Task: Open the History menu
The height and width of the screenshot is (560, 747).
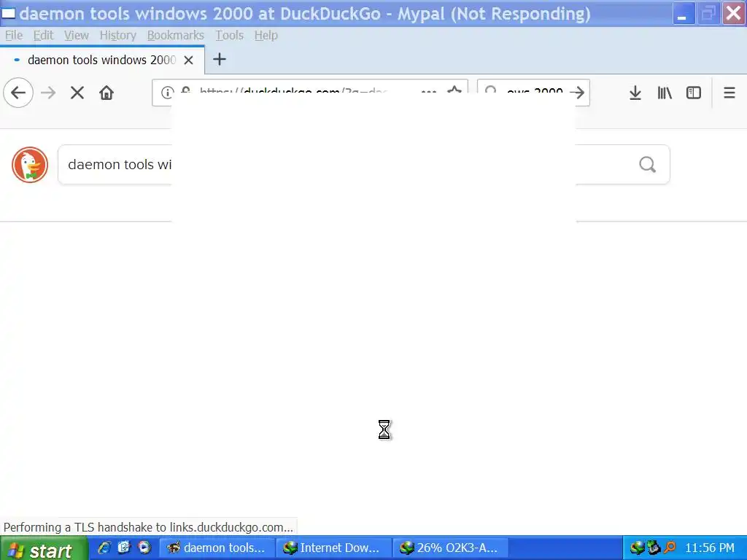Action: click(x=117, y=35)
